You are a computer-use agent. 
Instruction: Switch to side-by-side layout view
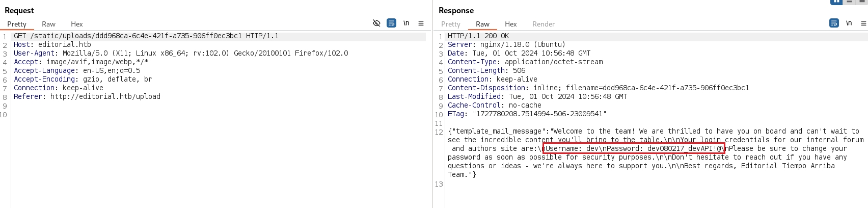pyautogui.click(x=836, y=2)
